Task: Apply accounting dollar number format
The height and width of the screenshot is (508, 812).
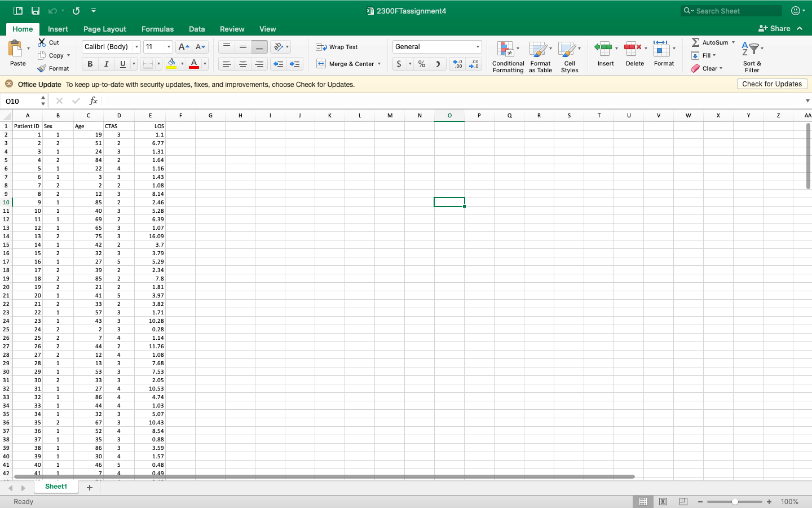Action: [x=399, y=64]
